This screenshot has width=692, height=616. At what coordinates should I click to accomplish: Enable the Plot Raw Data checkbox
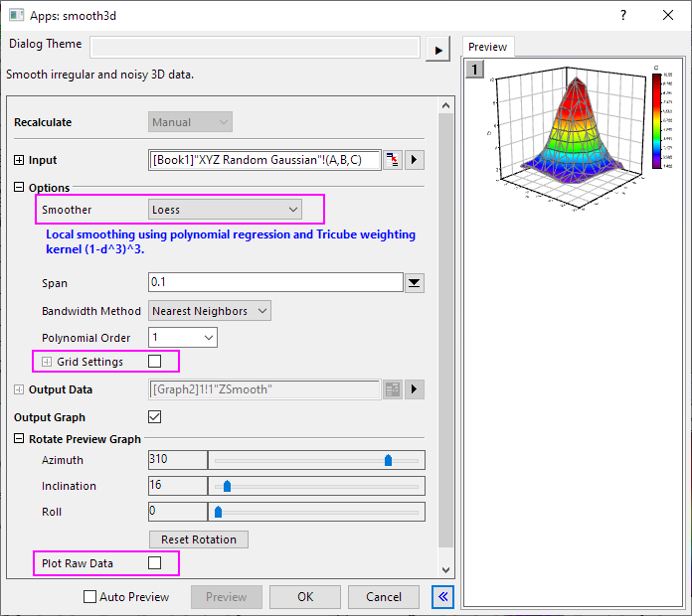click(x=154, y=563)
